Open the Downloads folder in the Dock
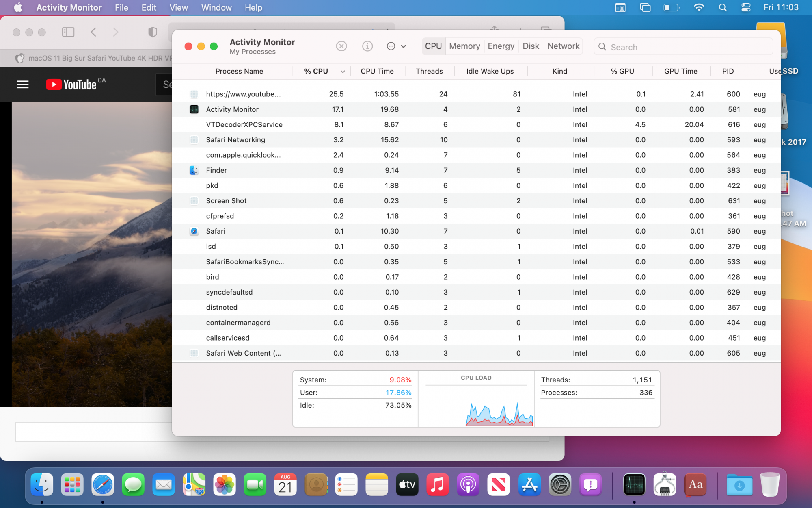812x508 pixels. (x=739, y=484)
